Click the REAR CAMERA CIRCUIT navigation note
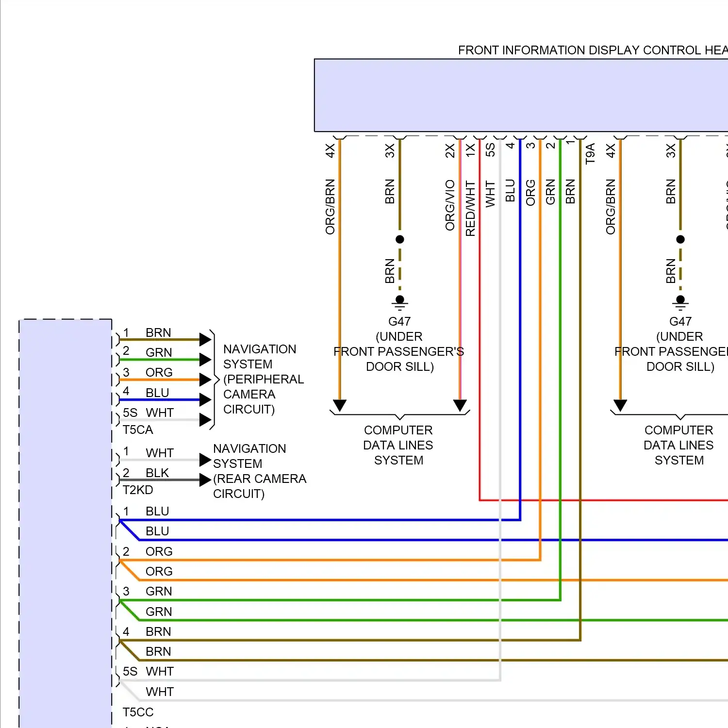Image resolution: width=728 pixels, height=728 pixels. click(x=260, y=471)
